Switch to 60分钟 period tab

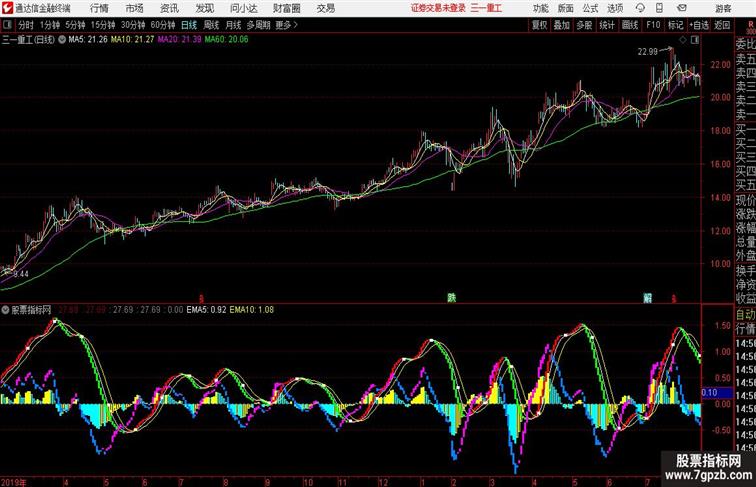click(x=163, y=25)
